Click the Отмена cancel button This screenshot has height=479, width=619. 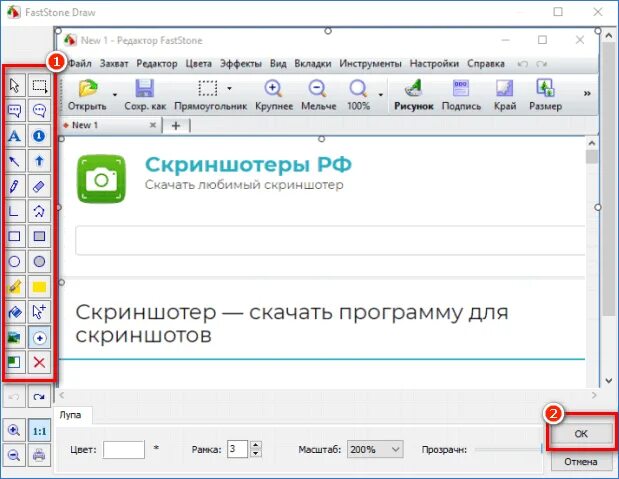[x=581, y=462]
